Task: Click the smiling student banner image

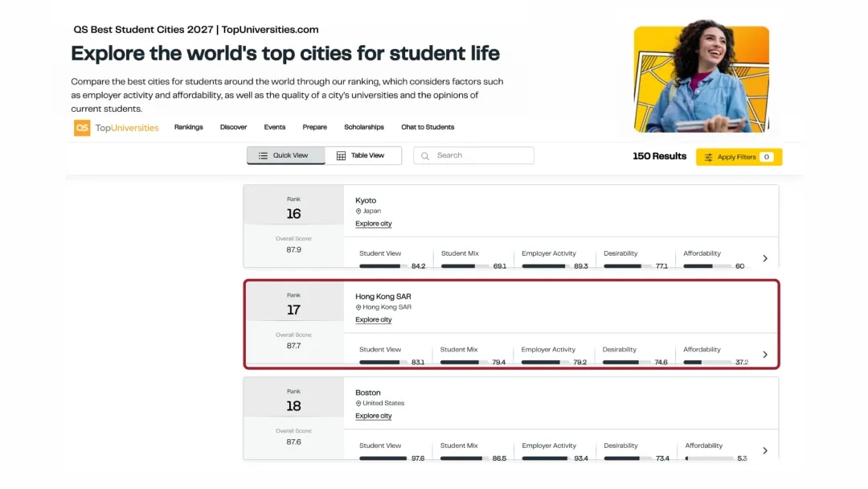Action: (702, 76)
